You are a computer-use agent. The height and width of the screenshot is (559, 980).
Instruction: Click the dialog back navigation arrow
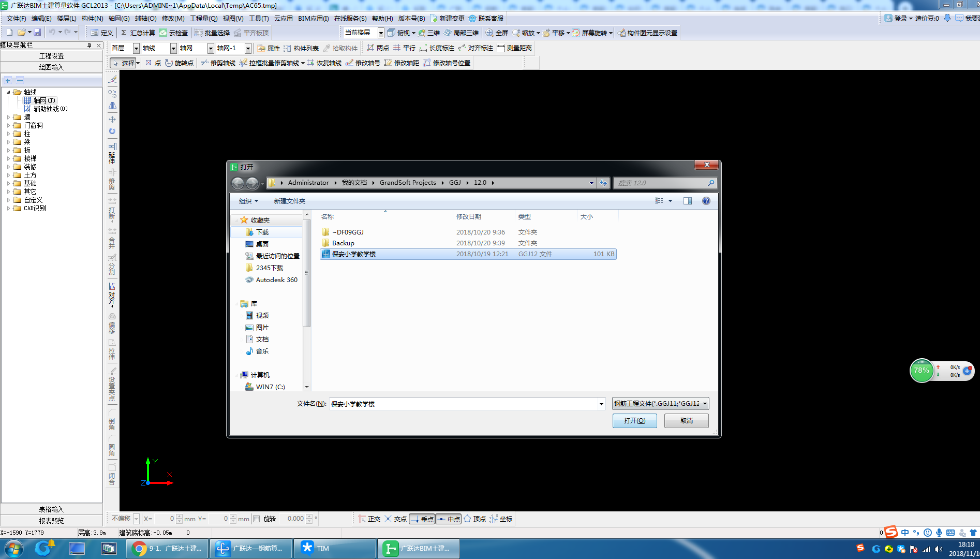237,183
